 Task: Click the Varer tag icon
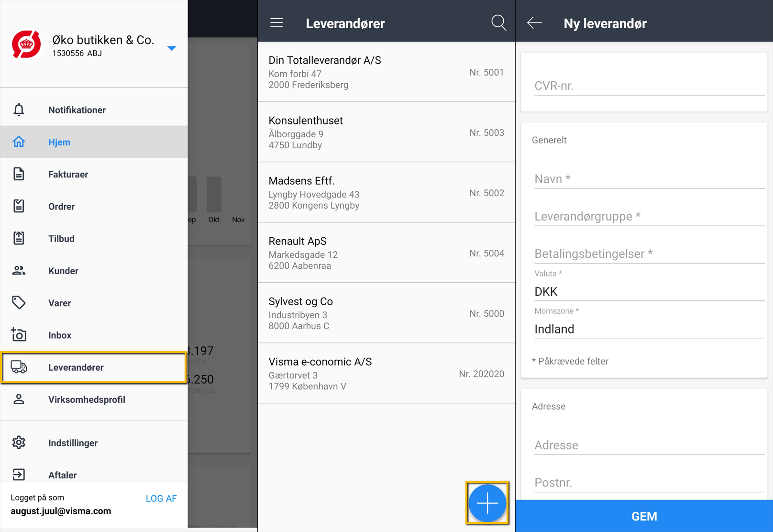click(19, 303)
